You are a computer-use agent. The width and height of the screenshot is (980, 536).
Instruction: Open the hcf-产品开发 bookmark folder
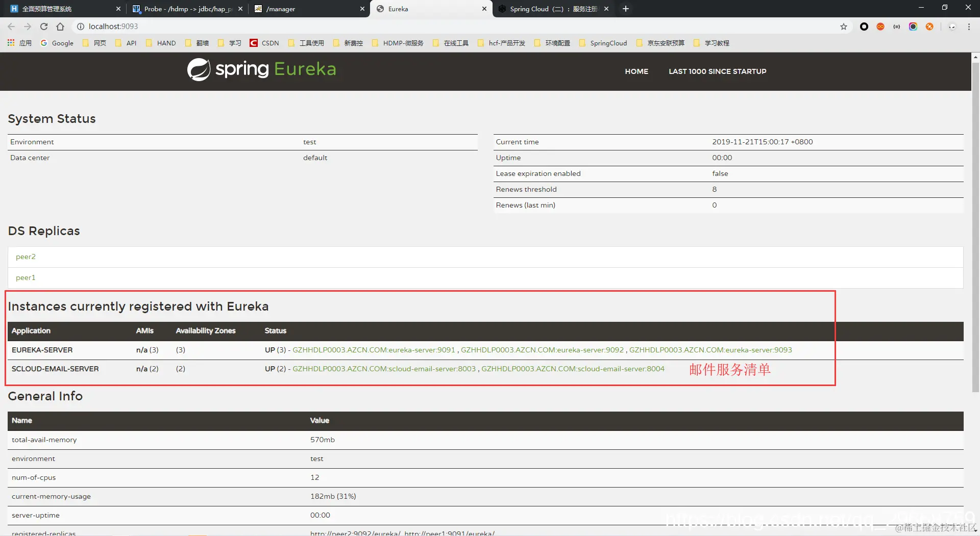501,43
